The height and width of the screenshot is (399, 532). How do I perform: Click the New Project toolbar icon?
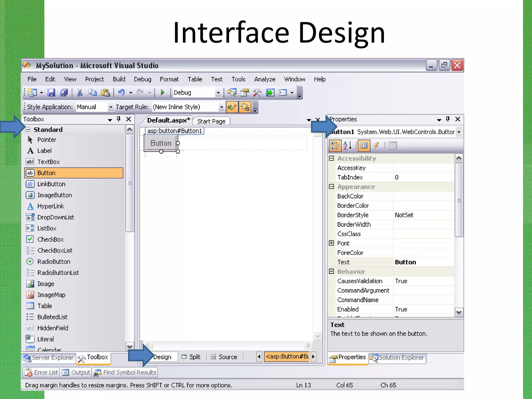(x=32, y=92)
